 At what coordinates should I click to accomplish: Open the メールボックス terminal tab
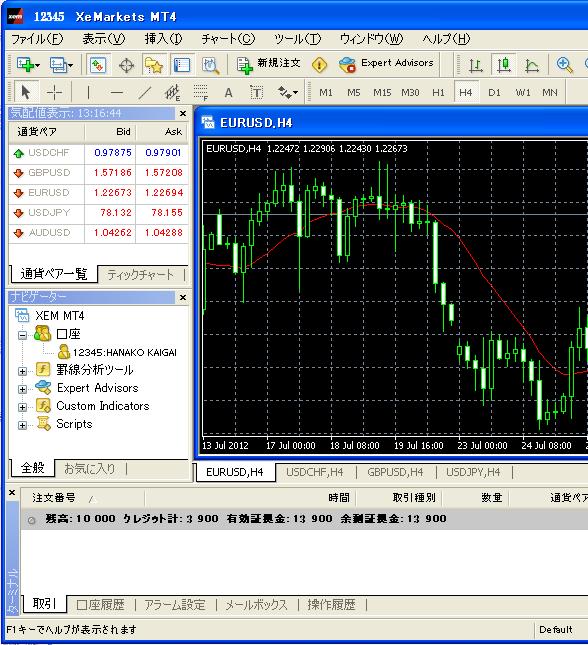(256, 605)
